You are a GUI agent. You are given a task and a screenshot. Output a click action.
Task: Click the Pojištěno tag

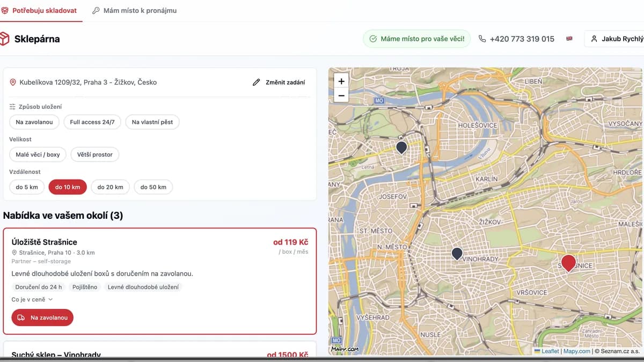pos(85,287)
